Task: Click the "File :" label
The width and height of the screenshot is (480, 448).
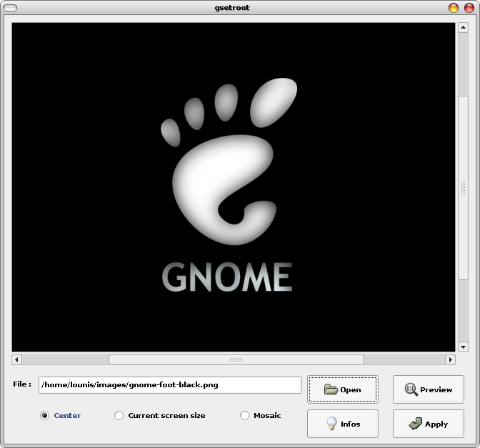Action: coord(22,384)
